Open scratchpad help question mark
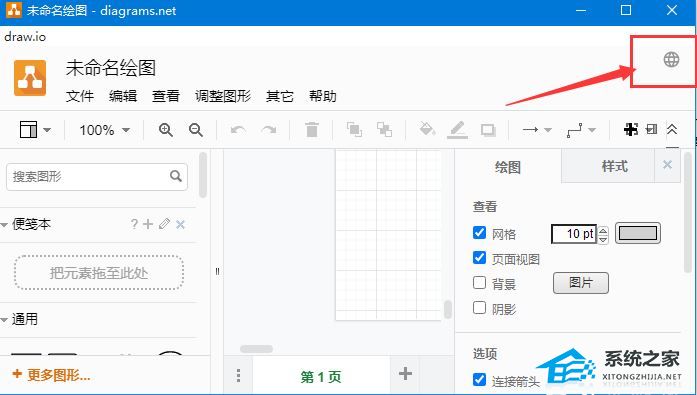The width and height of the screenshot is (697, 395). tap(134, 224)
